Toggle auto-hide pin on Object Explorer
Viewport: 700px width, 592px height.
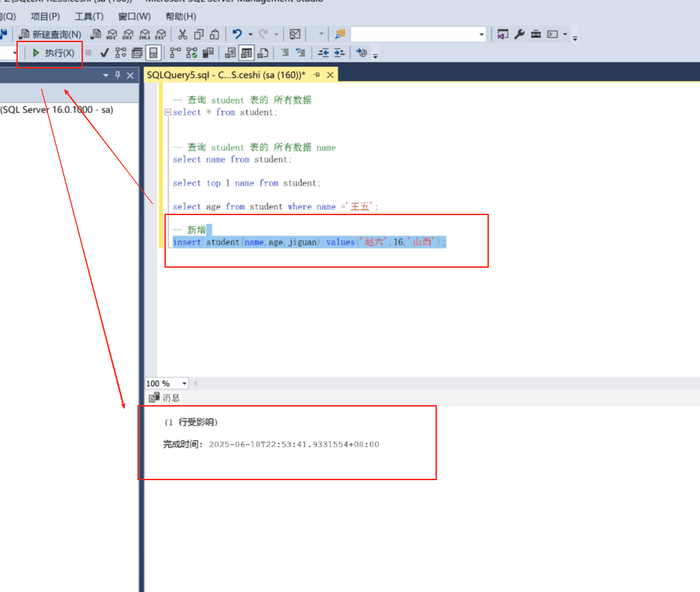(117, 76)
